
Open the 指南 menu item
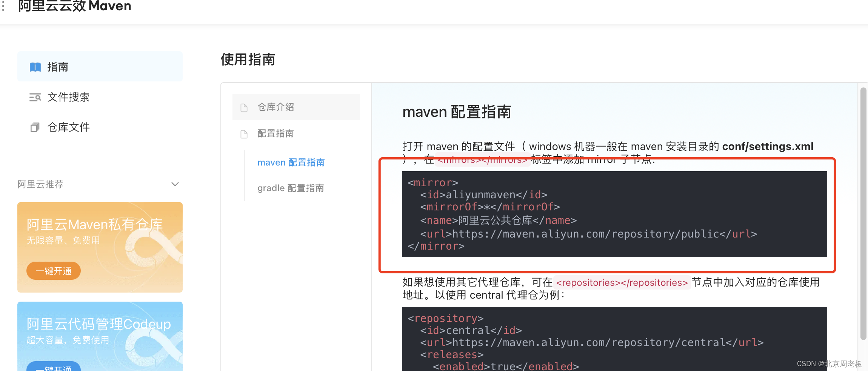(100, 67)
